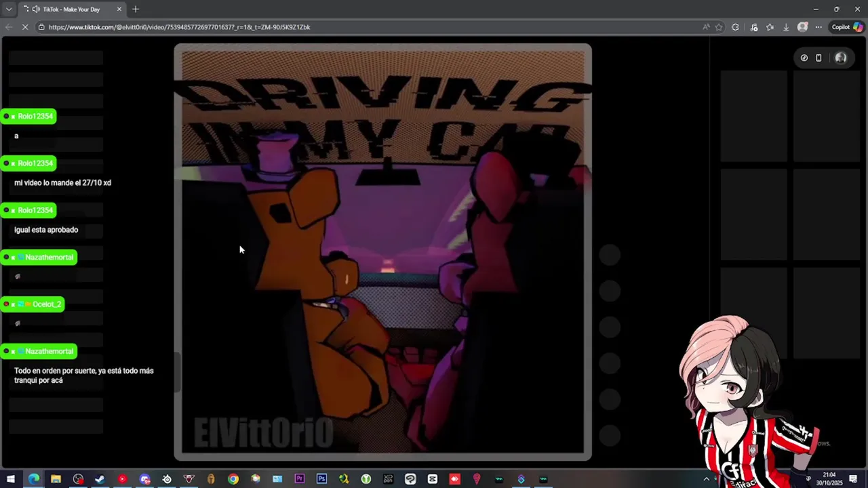Open CapCut from the taskbar

(x=433, y=479)
